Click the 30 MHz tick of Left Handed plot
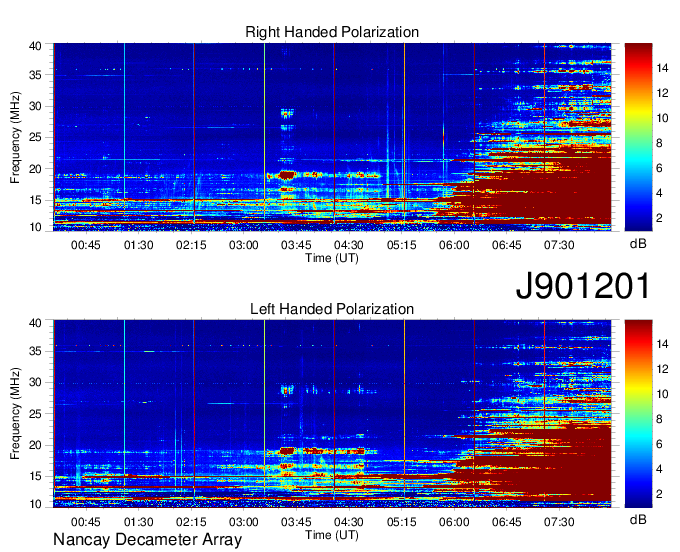Image resolution: width=680 pixels, height=552 pixels. (36, 382)
